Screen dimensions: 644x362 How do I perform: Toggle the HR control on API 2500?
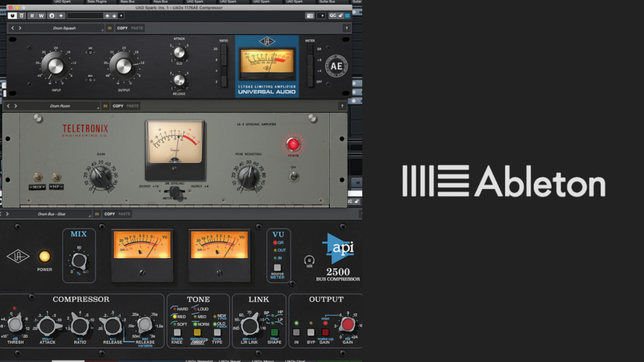[x=309, y=260]
